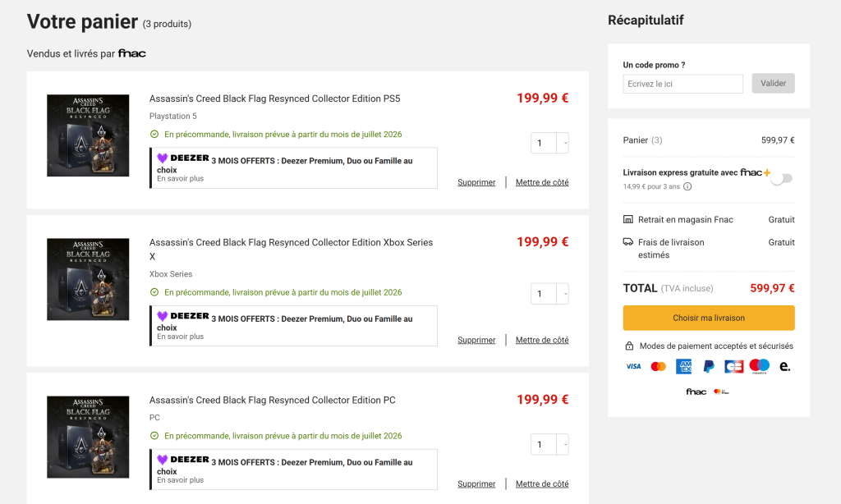Image resolution: width=841 pixels, height=504 pixels.
Task: Click the Mastercard payment icon
Action: pyautogui.click(x=658, y=366)
